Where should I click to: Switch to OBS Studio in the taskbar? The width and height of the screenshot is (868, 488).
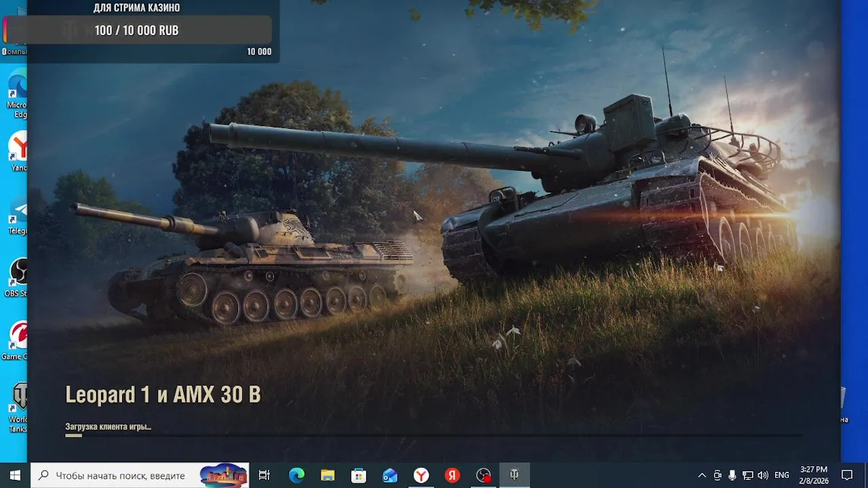[x=484, y=475]
